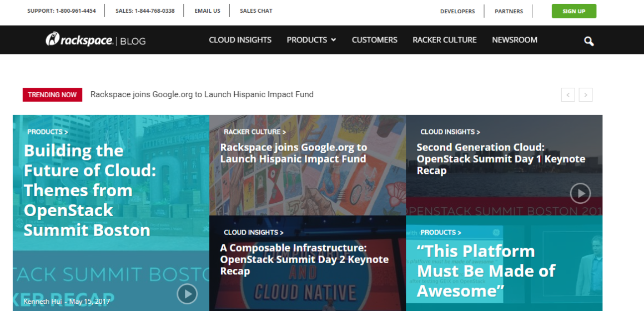Open Rackspace joins Google.org article title in grid

294,153
